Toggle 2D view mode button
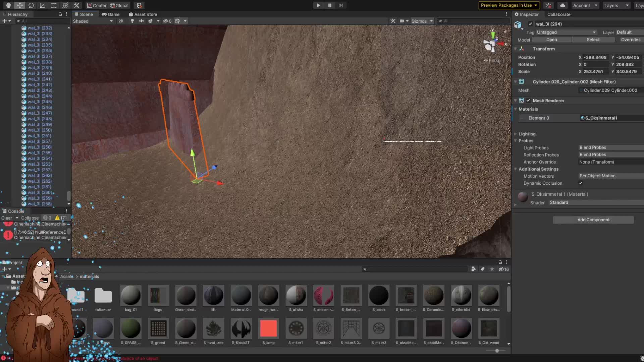 click(x=121, y=21)
